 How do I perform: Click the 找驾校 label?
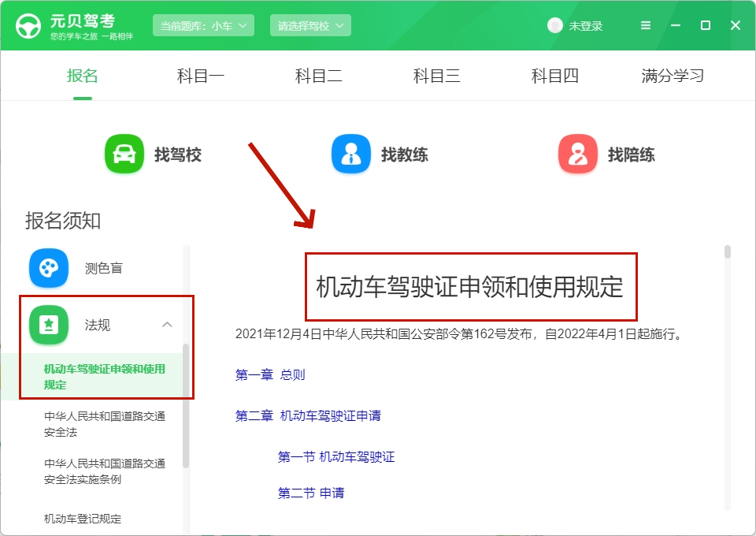(177, 154)
